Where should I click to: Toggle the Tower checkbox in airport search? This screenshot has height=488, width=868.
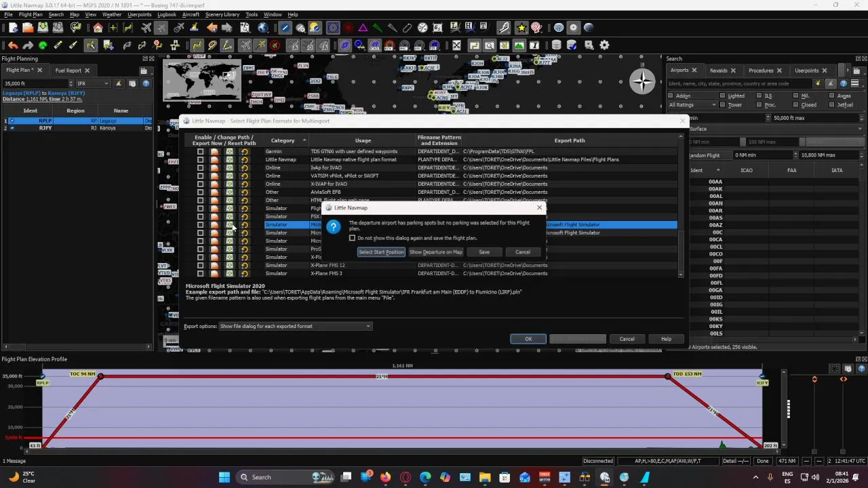[x=722, y=105]
